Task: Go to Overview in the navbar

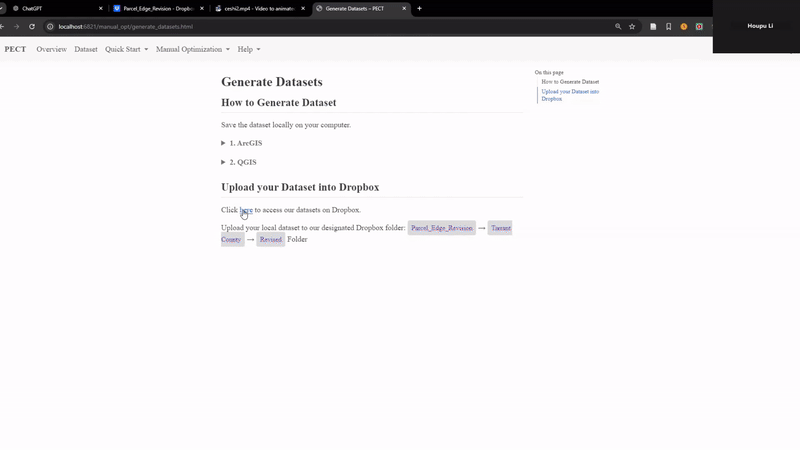Action: pyautogui.click(x=51, y=49)
